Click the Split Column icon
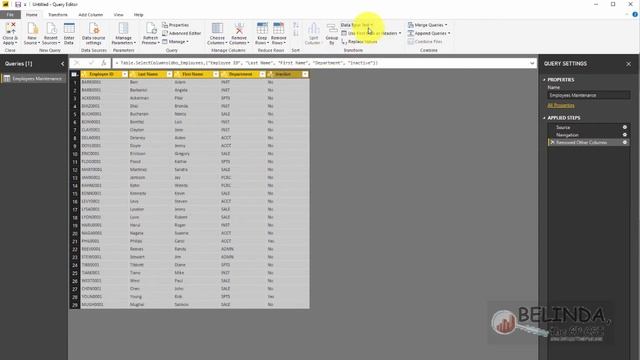 pos(313,33)
